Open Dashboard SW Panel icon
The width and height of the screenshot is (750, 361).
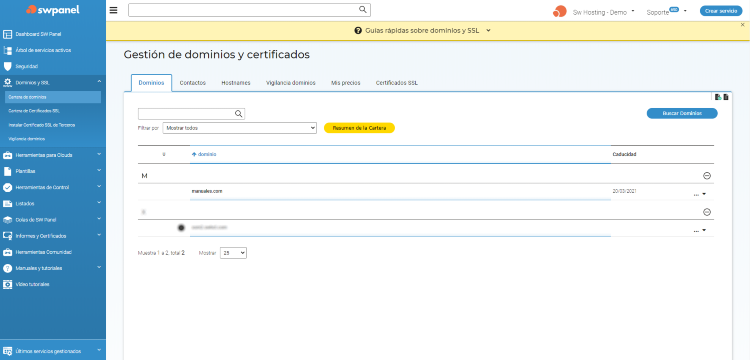(7, 34)
